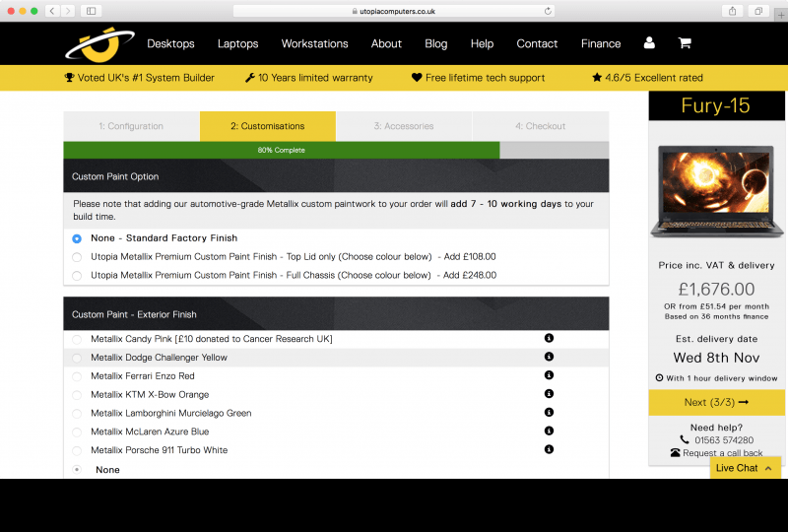
Task: Select Top Lid only paint finish
Action: (x=77, y=257)
